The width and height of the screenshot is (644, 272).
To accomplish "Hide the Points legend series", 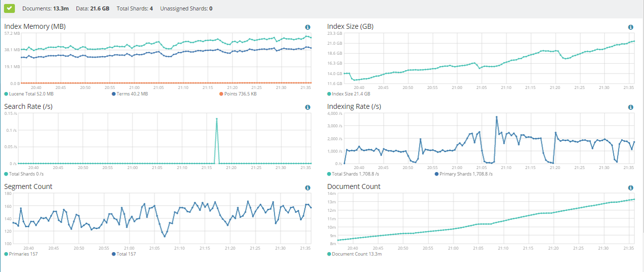I will [x=239, y=93].
